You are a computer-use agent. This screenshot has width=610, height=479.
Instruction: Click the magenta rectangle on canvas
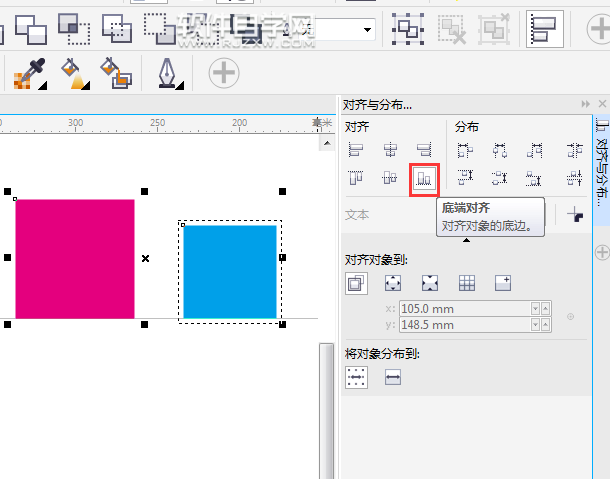[75, 259]
